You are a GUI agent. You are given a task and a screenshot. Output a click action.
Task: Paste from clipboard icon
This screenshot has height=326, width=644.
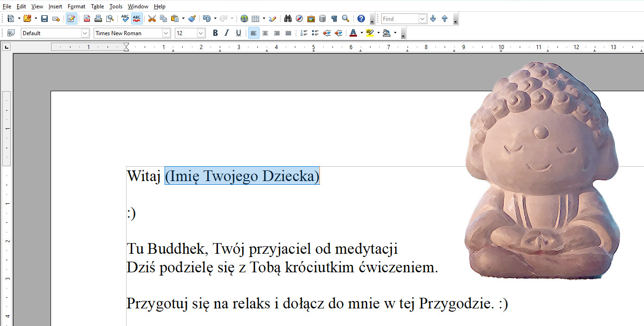[175, 19]
